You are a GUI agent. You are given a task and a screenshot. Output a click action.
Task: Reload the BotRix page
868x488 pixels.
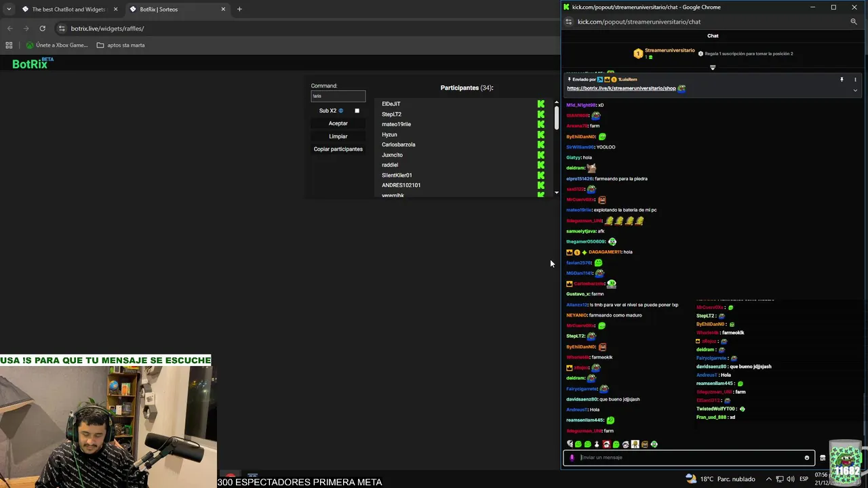coord(42,28)
